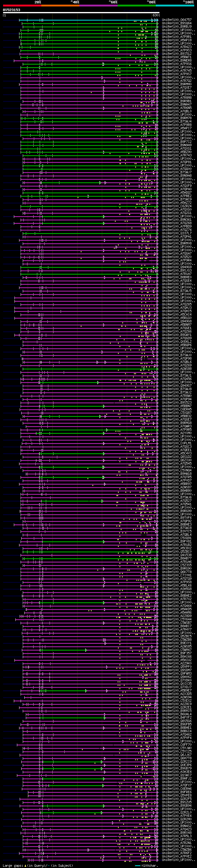Click the query end position label 630
Screen dimensions: 197x868
[x=155, y=15]
